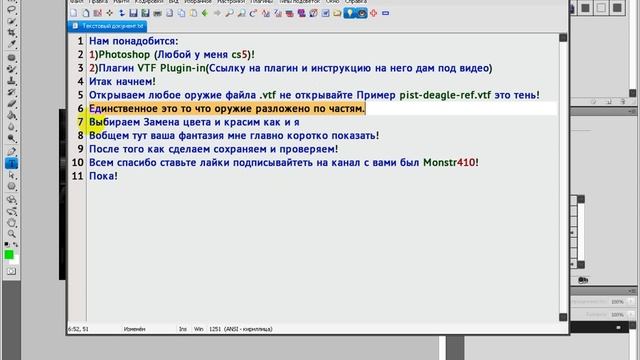Swap foreground and background colors
Viewport: 640px width, 360px height.
click(x=16, y=244)
